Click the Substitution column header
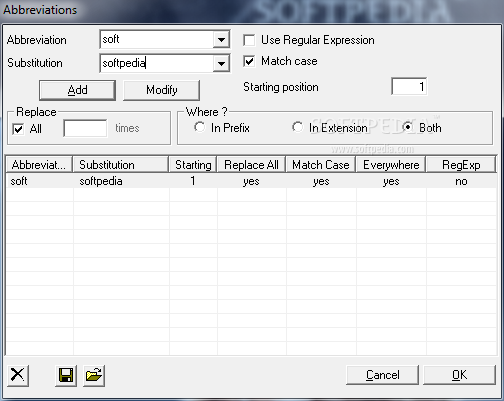Screen dimensions: 504x401 point(121,165)
